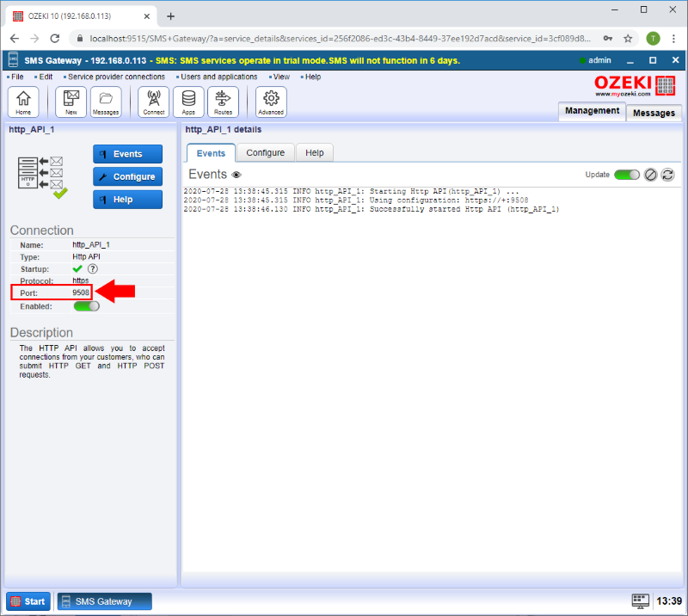The height and width of the screenshot is (616, 688).
Task: Switch to the Configure tab in details
Action: click(x=266, y=153)
